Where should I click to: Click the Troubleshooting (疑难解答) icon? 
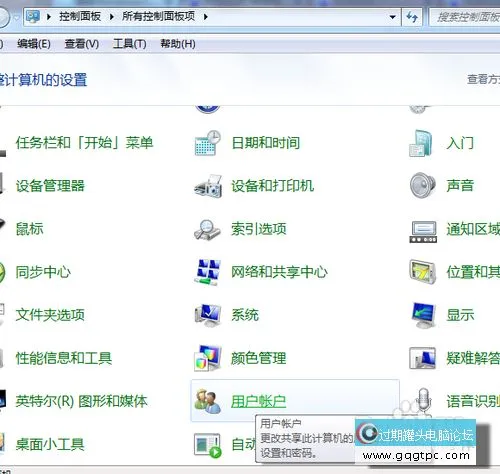point(422,358)
